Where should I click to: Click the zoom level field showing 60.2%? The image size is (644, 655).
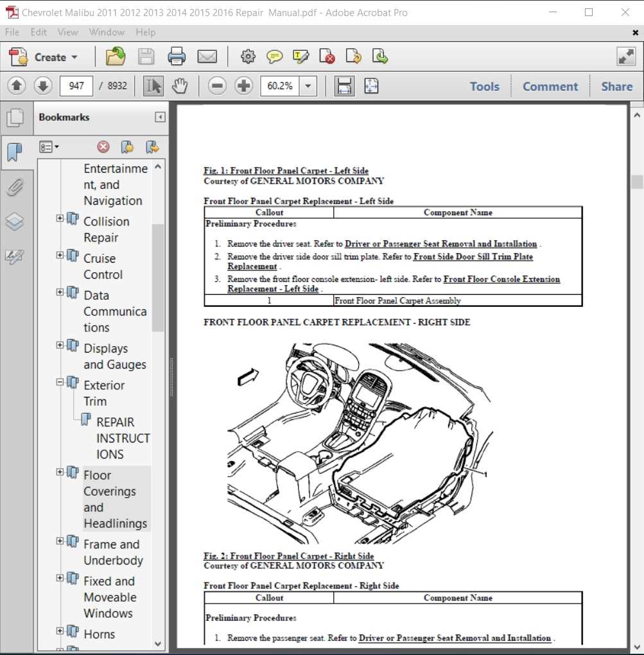pyautogui.click(x=280, y=86)
